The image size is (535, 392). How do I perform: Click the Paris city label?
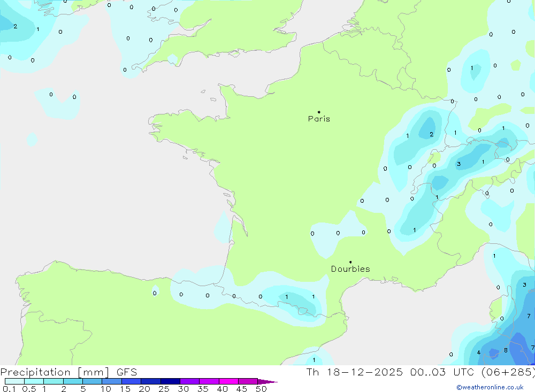(x=319, y=119)
